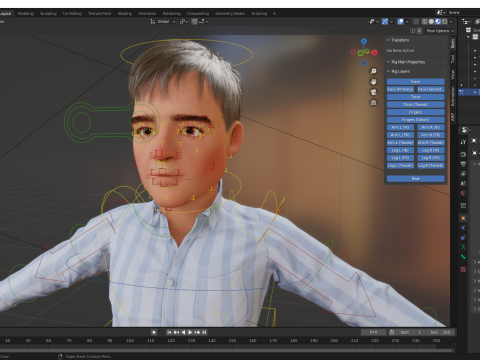This screenshot has width=480, height=360.
Task: Select rendered viewport shading
Action: coord(444,22)
